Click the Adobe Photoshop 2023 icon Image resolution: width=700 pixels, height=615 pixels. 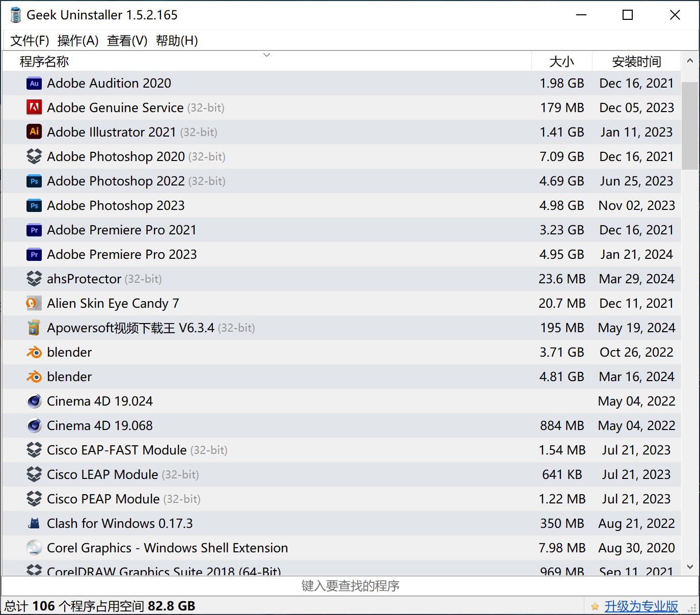point(34,205)
